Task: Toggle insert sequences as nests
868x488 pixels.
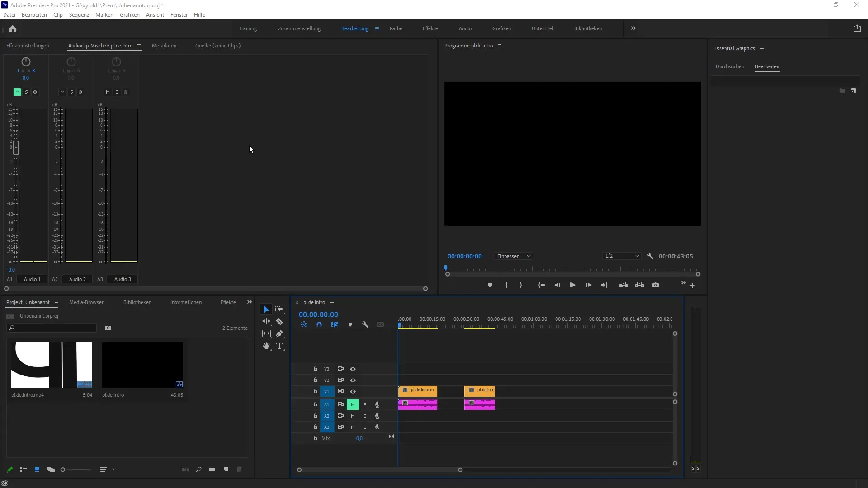Action: pyautogui.click(x=304, y=325)
